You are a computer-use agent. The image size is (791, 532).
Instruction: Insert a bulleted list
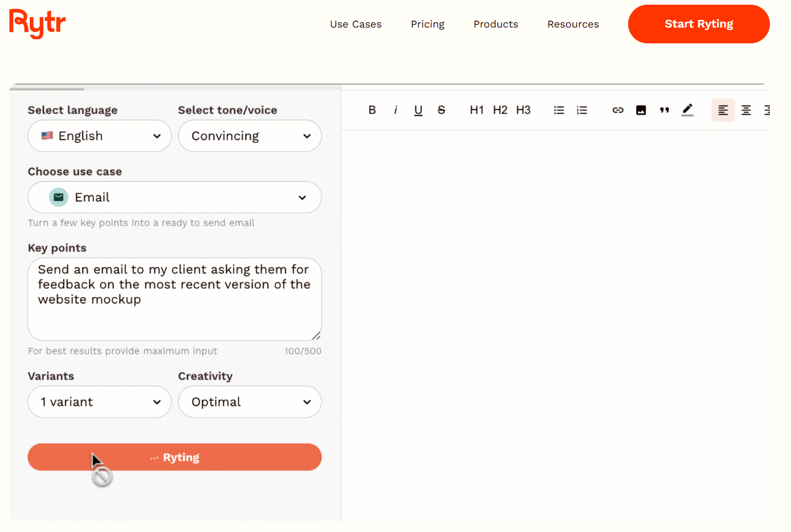point(559,110)
